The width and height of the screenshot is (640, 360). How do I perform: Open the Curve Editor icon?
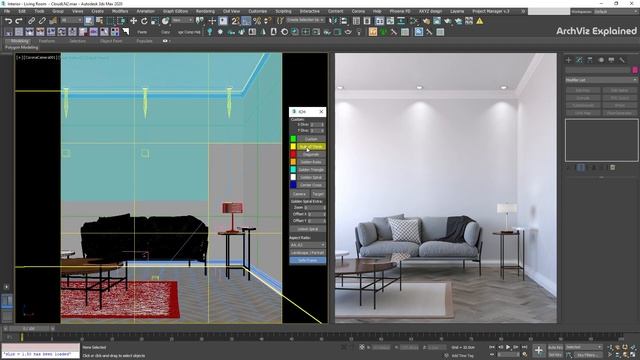pos(391,20)
